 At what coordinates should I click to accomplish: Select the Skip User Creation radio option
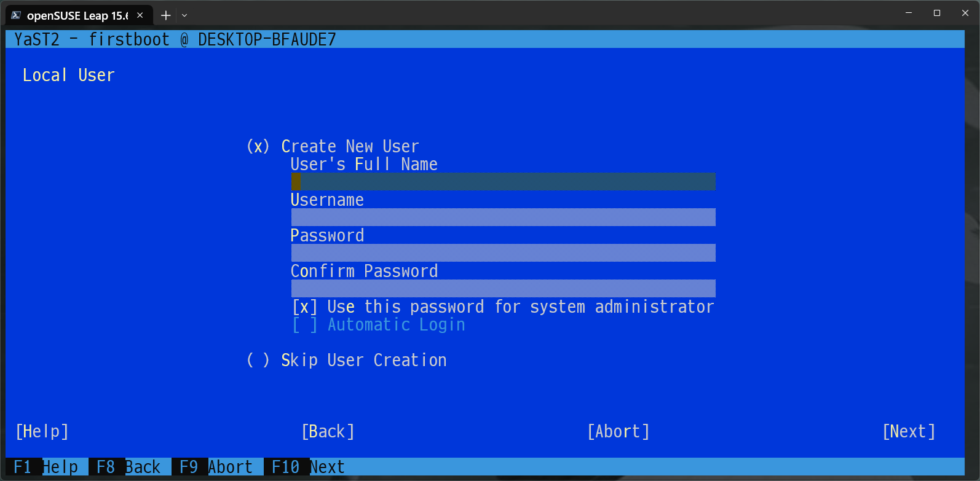point(258,361)
